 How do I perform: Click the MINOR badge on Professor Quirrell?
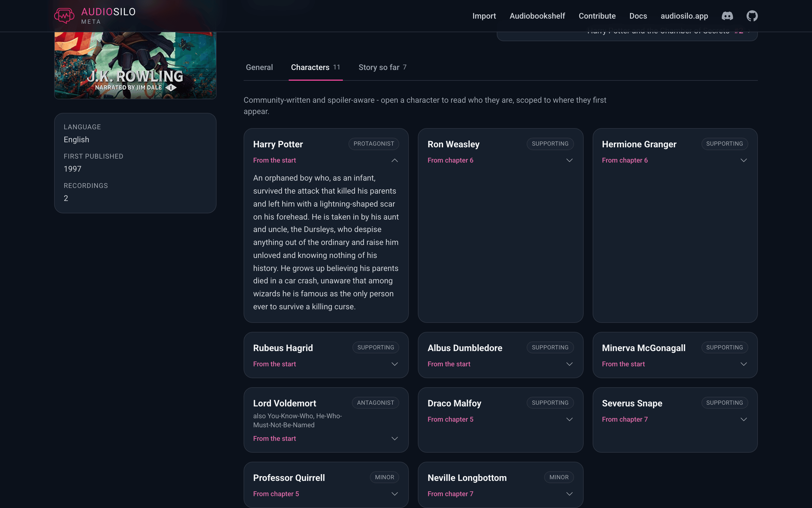click(x=384, y=477)
